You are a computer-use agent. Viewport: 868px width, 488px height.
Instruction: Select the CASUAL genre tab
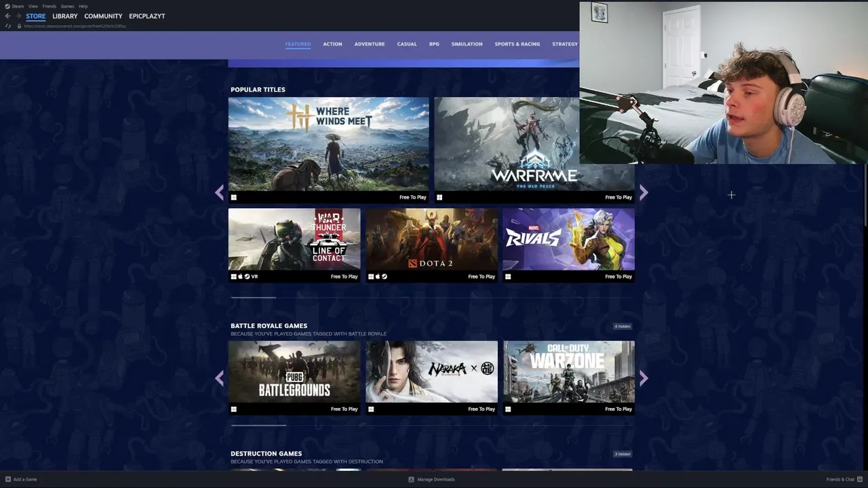click(x=407, y=44)
